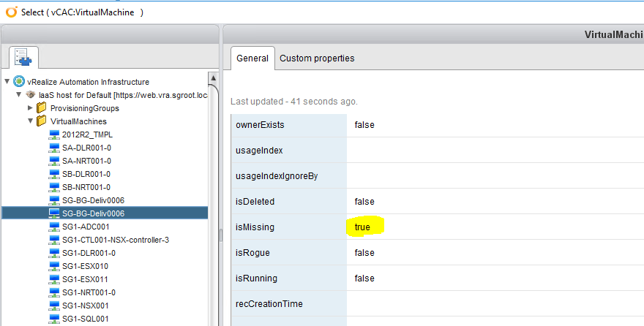Click the vRealize Automation Infrastructure globe icon

pyautogui.click(x=19, y=81)
